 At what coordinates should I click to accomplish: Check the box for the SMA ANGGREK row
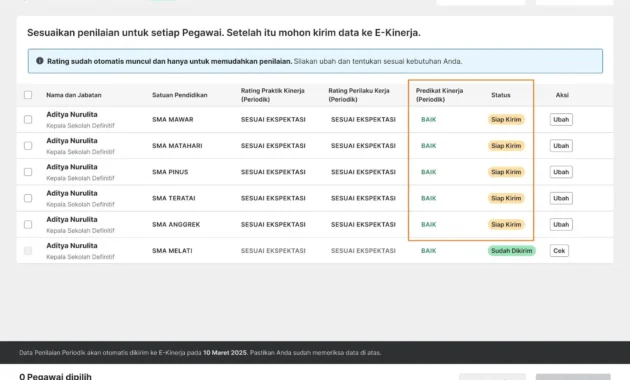click(x=28, y=225)
